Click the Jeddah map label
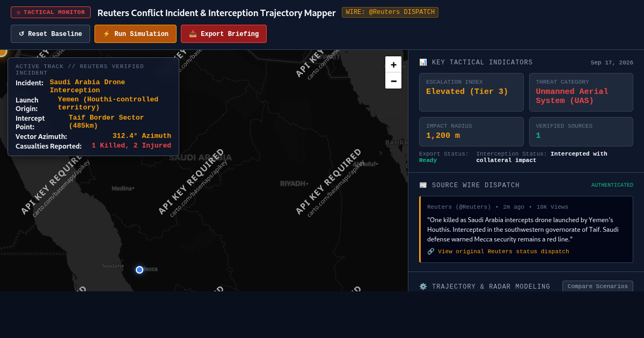 point(112,266)
